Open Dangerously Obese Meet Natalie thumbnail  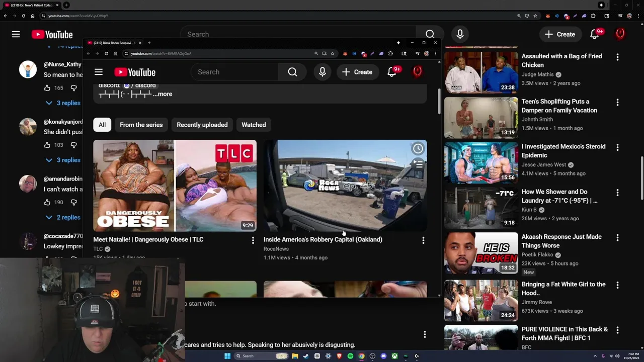tap(175, 186)
